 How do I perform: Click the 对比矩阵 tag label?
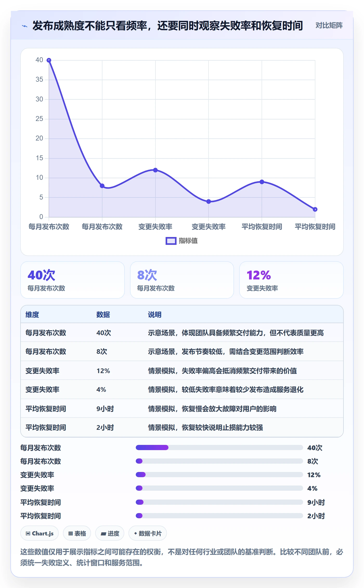pyautogui.click(x=329, y=25)
